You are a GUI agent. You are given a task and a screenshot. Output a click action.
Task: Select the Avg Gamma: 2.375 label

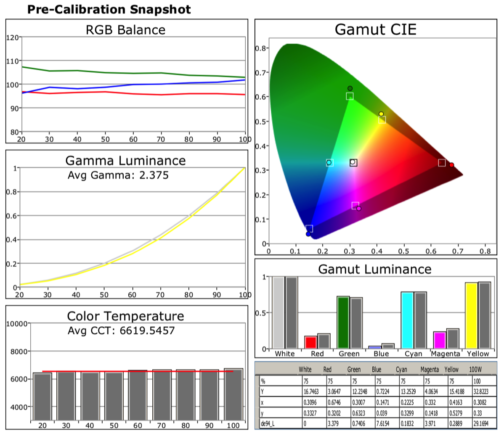pos(118,175)
